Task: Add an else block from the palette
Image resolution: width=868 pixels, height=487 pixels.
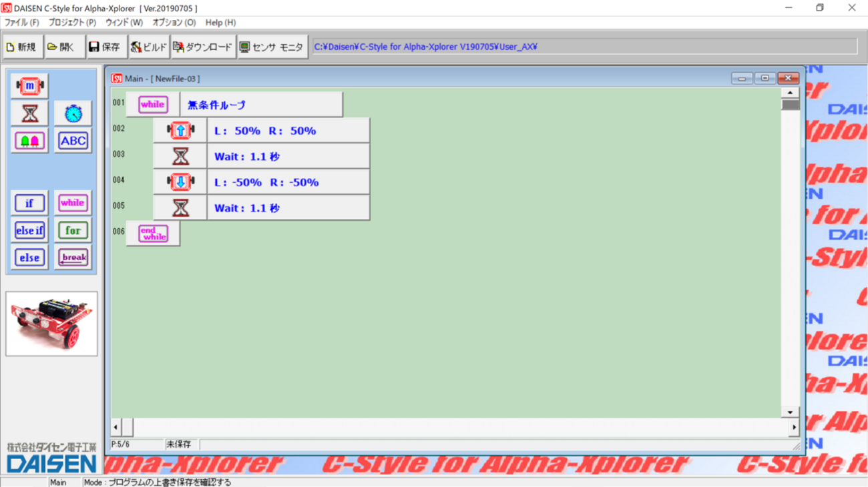Action: (29, 258)
